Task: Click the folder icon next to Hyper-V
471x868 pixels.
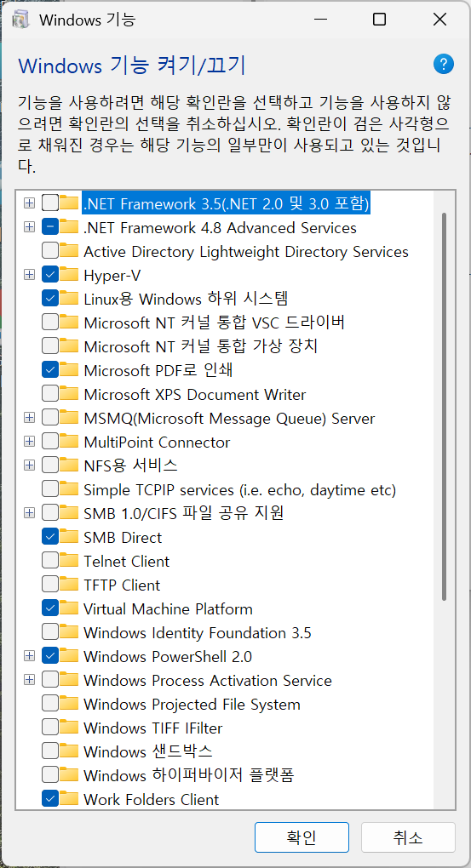Action: point(69,275)
